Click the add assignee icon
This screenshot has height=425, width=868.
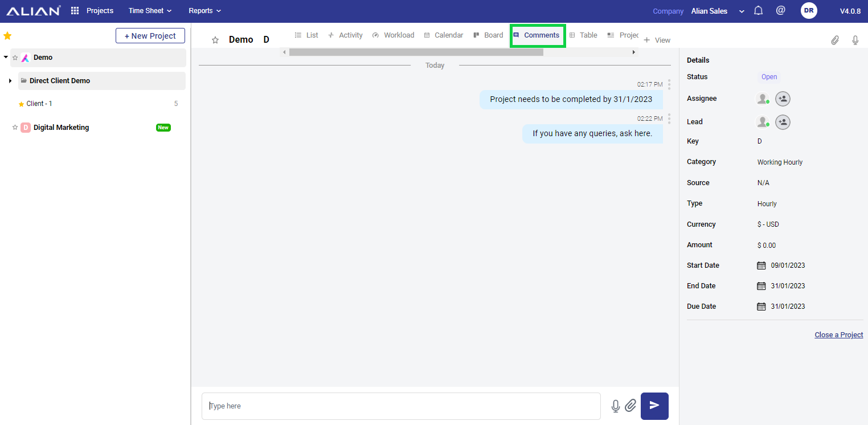click(783, 99)
